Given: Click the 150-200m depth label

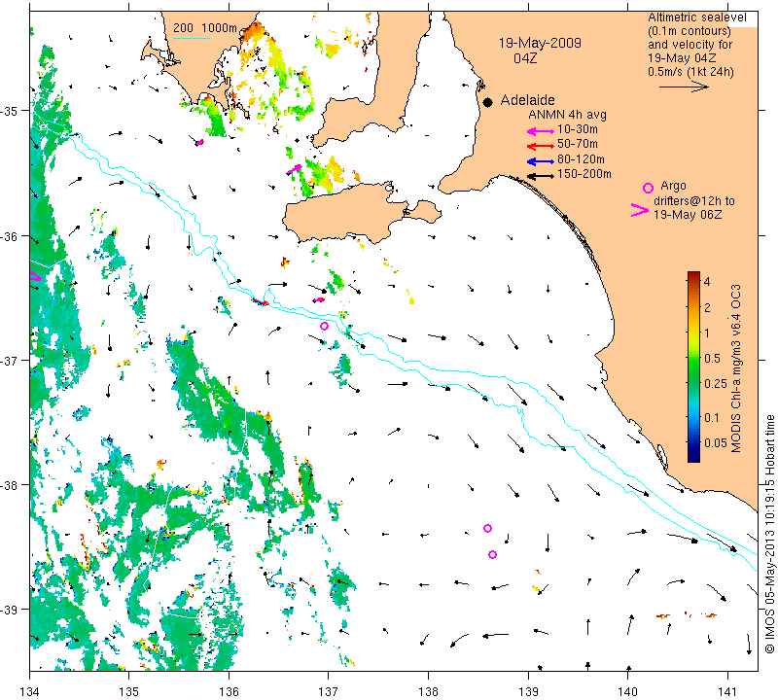Looking at the screenshot, I should (x=584, y=174).
